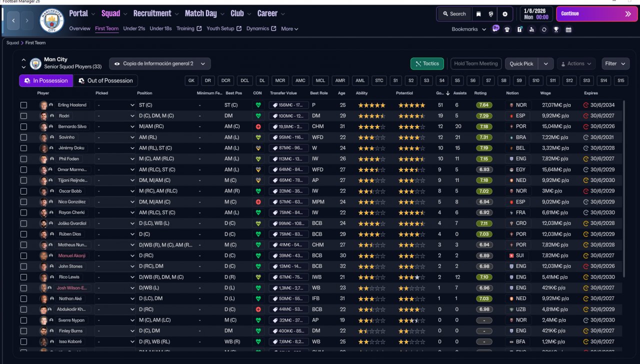Open the bookmark icon next to Search
Image resolution: width=640 pixels, height=364 pixels.
[478, 14]
